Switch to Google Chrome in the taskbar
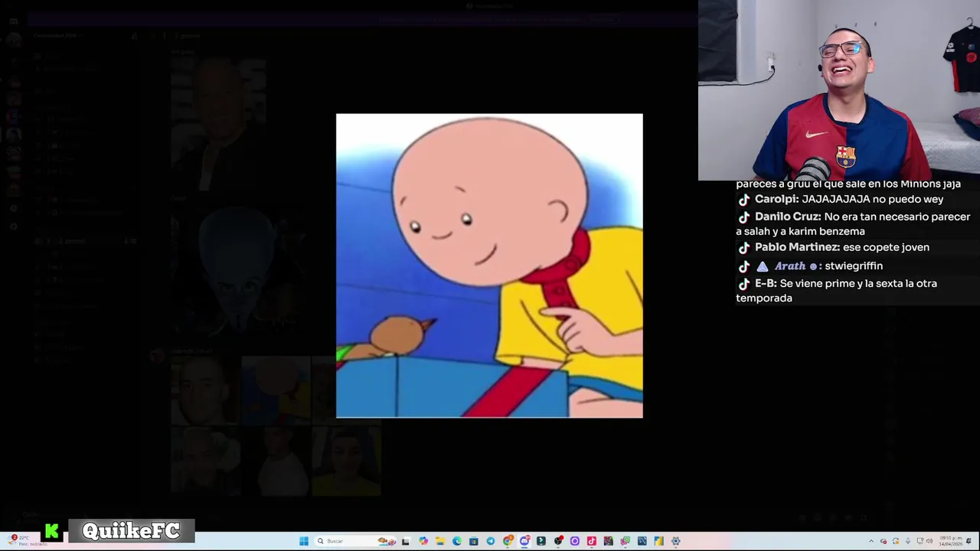The image size is (980, 551). pos(508,541)
